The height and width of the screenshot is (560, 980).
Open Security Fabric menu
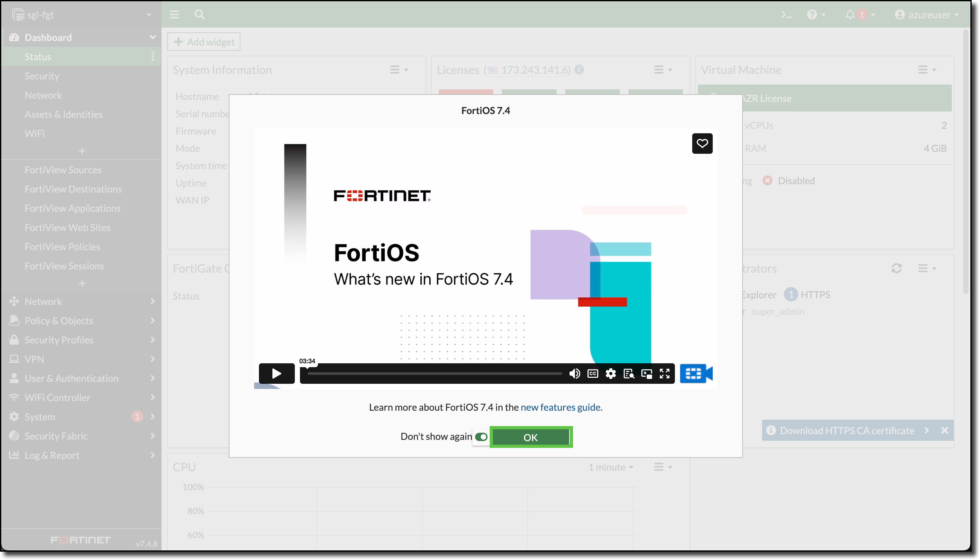(x=56, y=436)
